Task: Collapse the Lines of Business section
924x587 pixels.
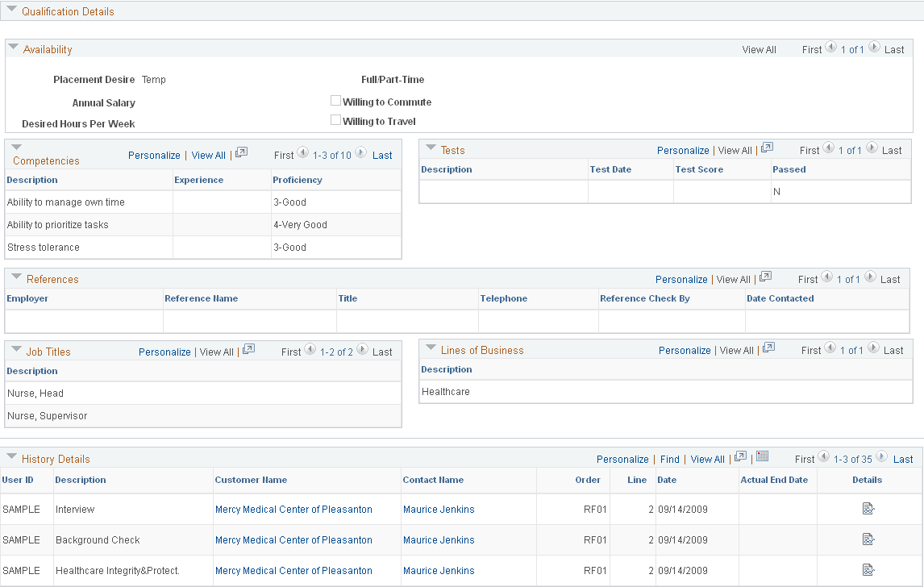Action: (433, 349)
